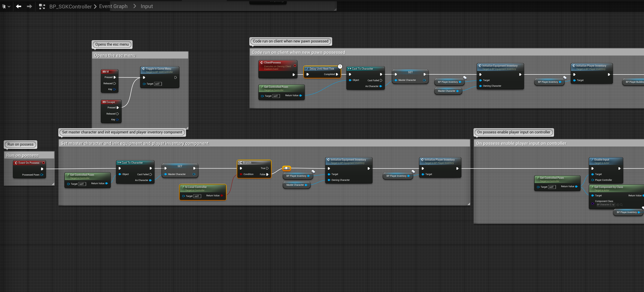
Task: Open the BP Character C class dropdown
Action: click(605, 205)
